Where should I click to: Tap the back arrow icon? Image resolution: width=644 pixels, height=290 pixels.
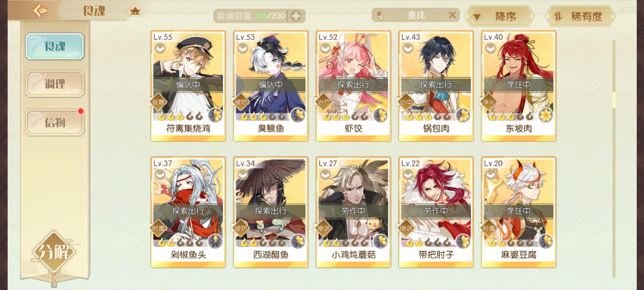[40, 11]
